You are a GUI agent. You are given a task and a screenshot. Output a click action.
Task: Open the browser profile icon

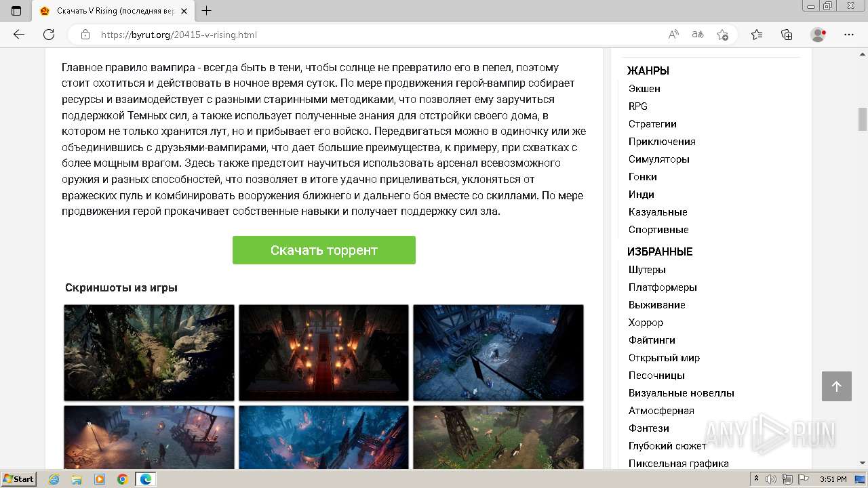(x=818, y=35)
